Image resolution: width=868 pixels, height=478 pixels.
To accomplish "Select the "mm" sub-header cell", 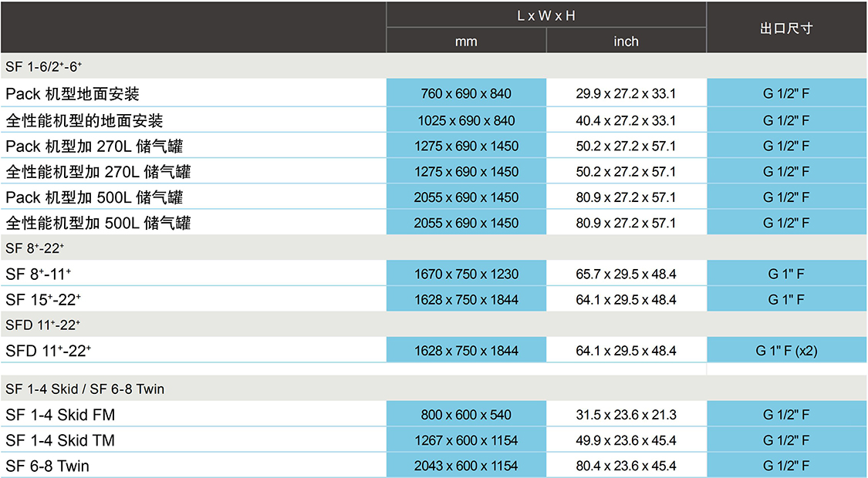I will coord(466,42).
